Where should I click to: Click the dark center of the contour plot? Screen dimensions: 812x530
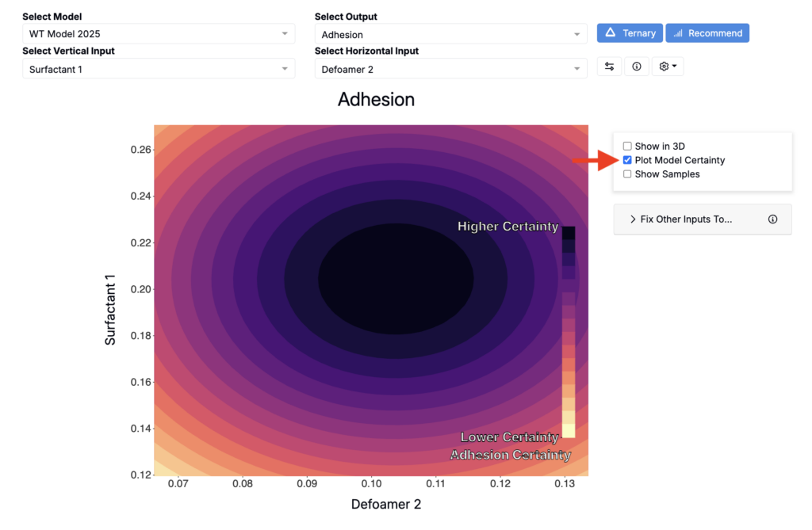pos(396,279)
